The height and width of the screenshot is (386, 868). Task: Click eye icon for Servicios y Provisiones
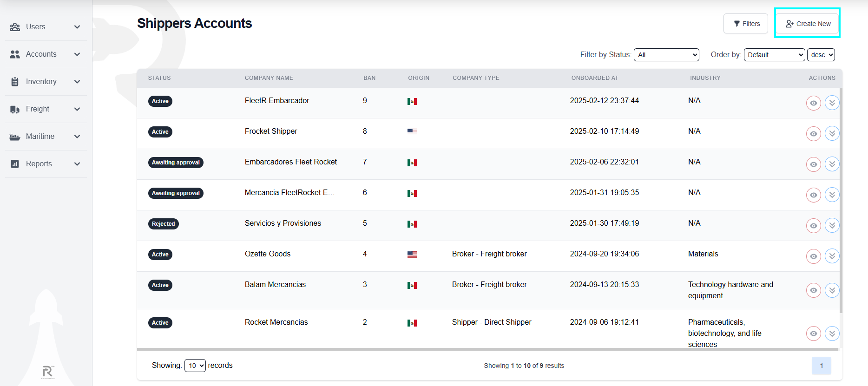coord(813,226)
